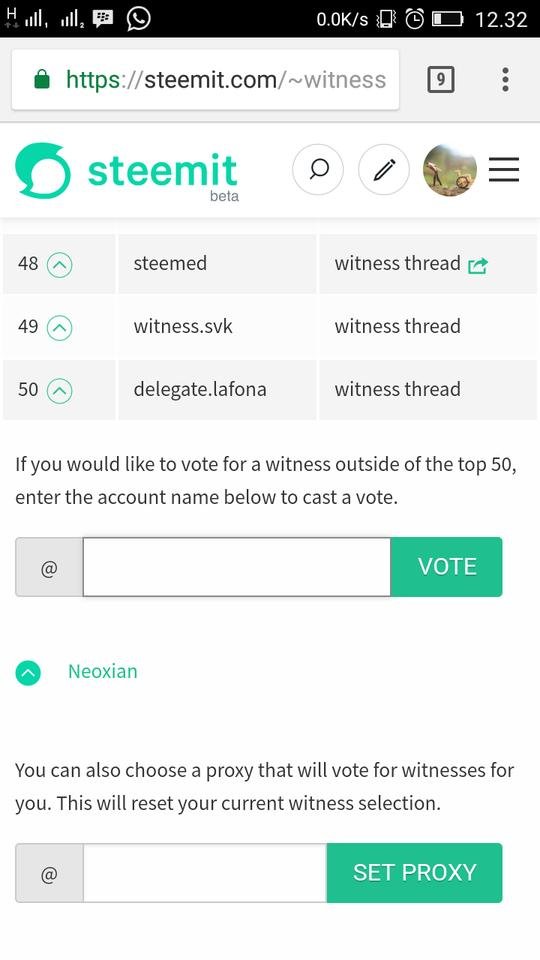Upvote witness steemed at rank 48

coord(60,266)
